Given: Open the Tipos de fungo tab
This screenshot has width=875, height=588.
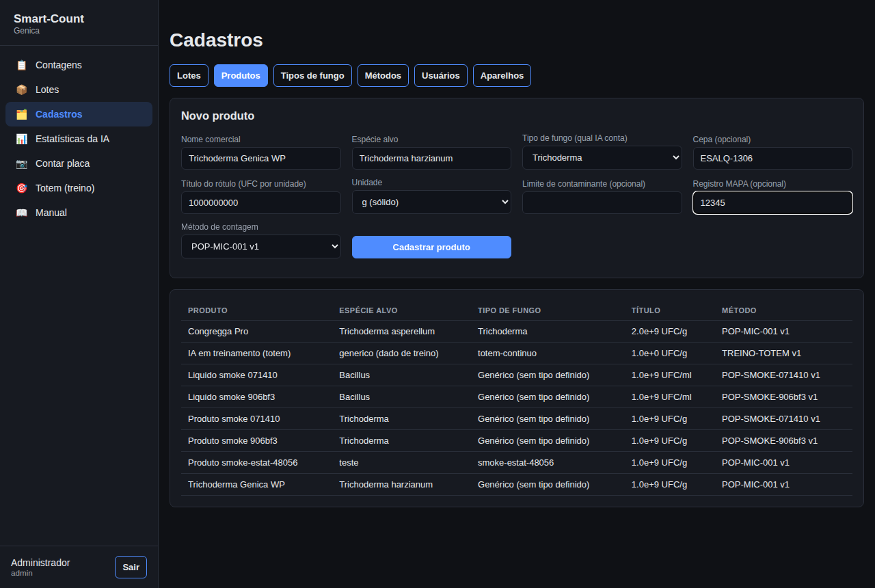Looking at the screenshot, I should point(312,76).
